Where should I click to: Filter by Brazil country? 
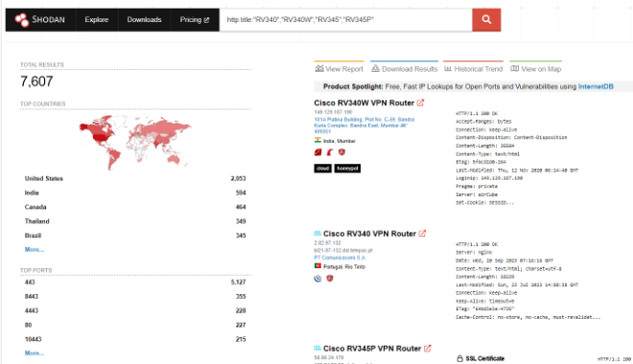(135, 236)
